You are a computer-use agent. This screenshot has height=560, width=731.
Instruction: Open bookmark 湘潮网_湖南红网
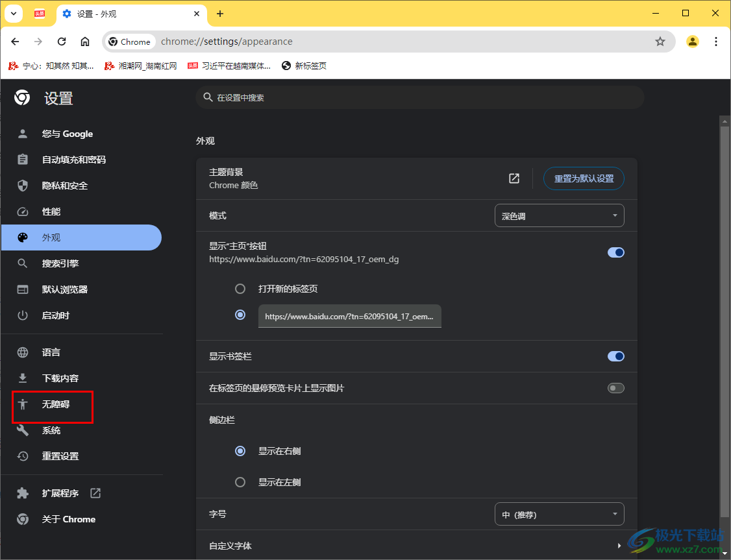point(140,66)
